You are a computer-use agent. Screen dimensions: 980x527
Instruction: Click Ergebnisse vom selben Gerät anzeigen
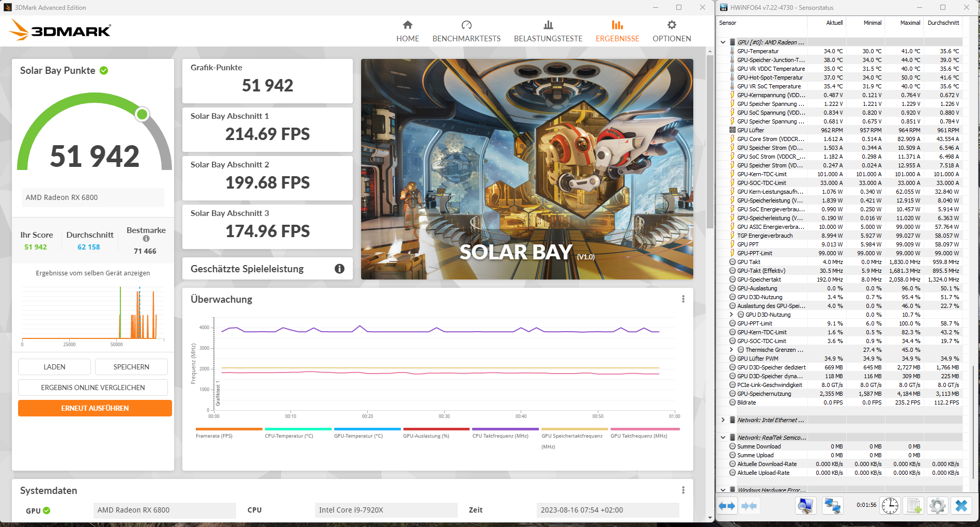click(93, 273)
